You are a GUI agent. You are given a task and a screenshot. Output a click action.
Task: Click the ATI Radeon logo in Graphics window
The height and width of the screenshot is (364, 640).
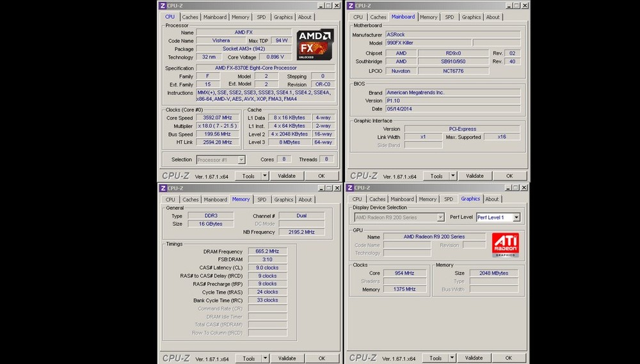click(x=506, y=245)
